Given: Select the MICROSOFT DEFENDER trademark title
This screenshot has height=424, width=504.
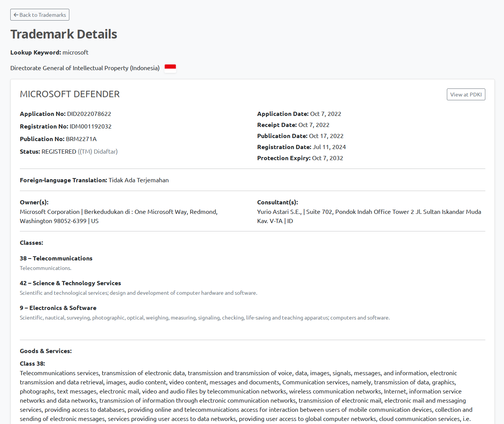Looking at the screenshot, I should coord(70,94).
